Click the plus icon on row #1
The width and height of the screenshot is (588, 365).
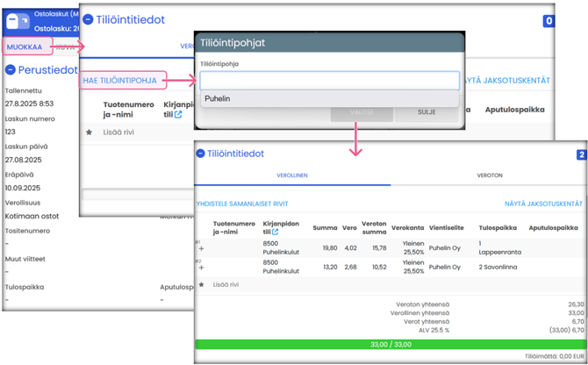click(x=201, y=249)
